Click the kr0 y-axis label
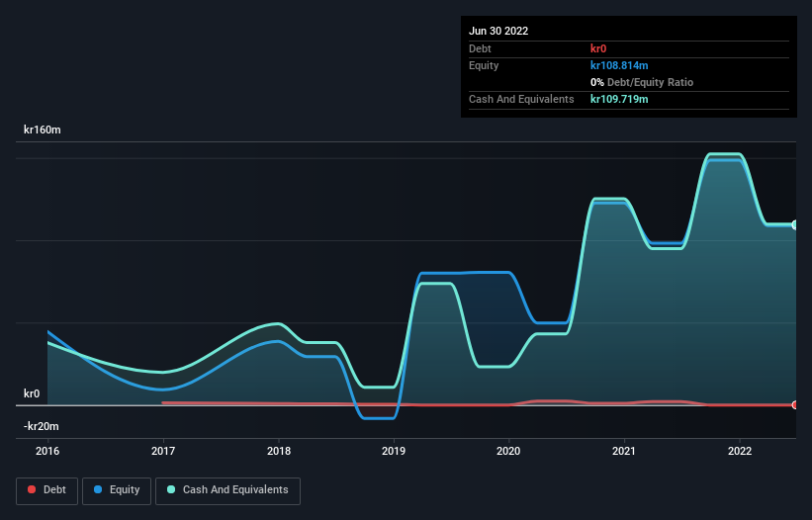The image size is (812, 520). pos(32,393)
